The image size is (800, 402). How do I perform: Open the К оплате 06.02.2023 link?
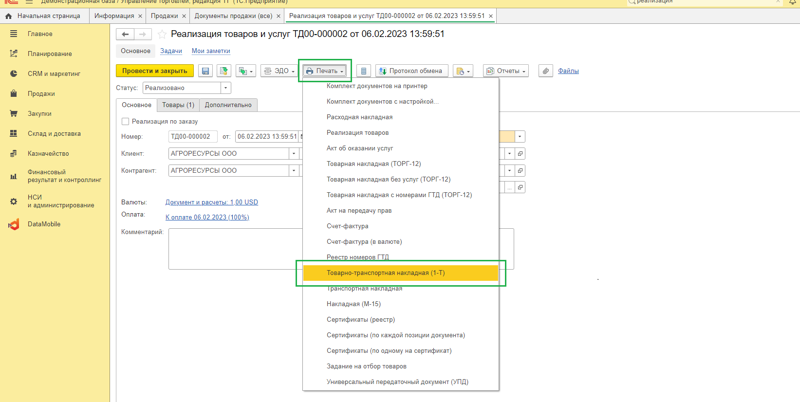click(207, 217)
